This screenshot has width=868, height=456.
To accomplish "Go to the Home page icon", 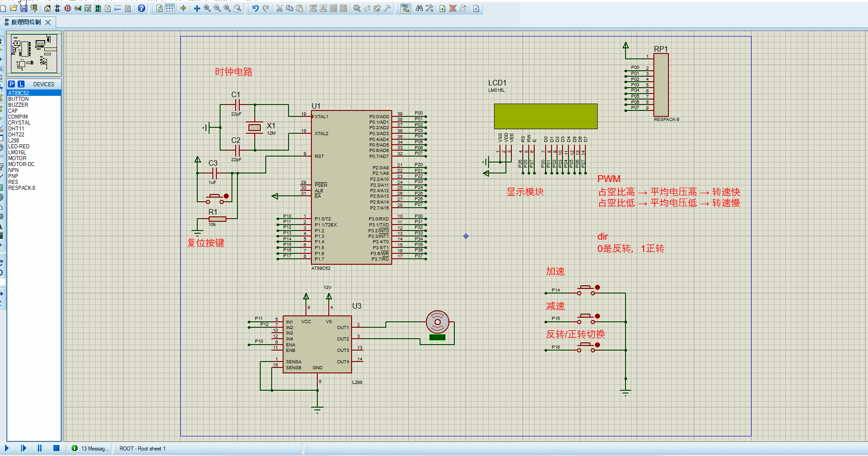I will click(47, 8).
